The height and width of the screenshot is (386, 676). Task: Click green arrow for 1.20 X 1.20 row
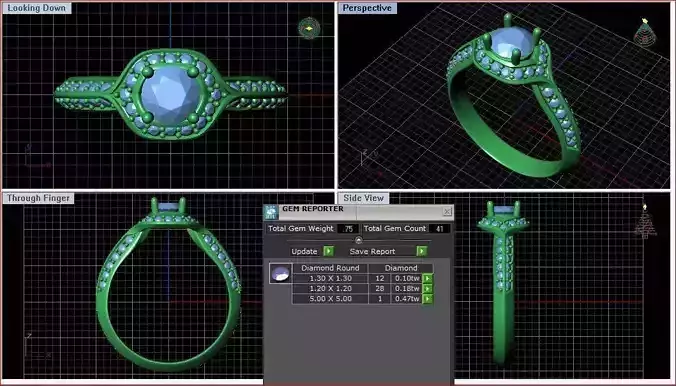pyautogui.click(x=427, y=289)
